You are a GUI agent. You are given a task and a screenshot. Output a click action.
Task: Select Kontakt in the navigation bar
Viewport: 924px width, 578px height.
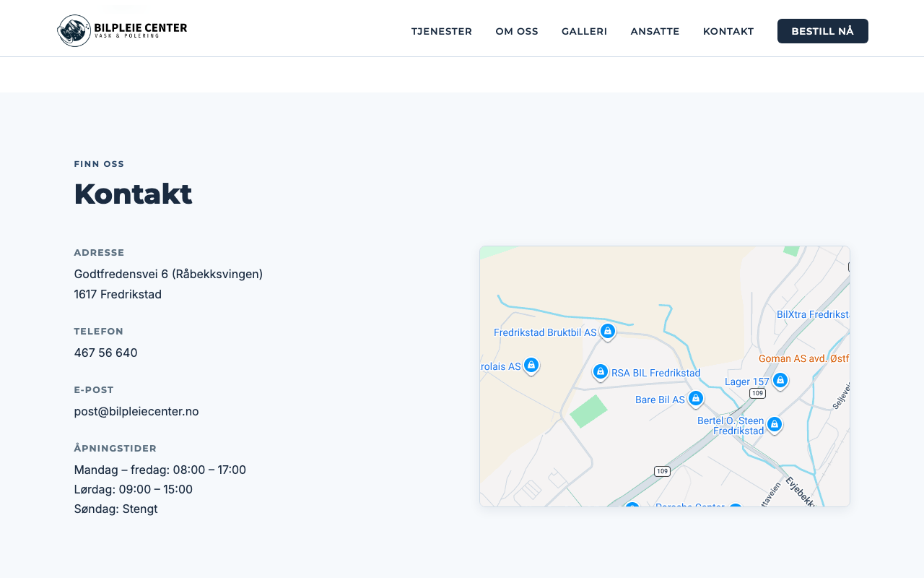pyautogui.click(x=728, y=31)
